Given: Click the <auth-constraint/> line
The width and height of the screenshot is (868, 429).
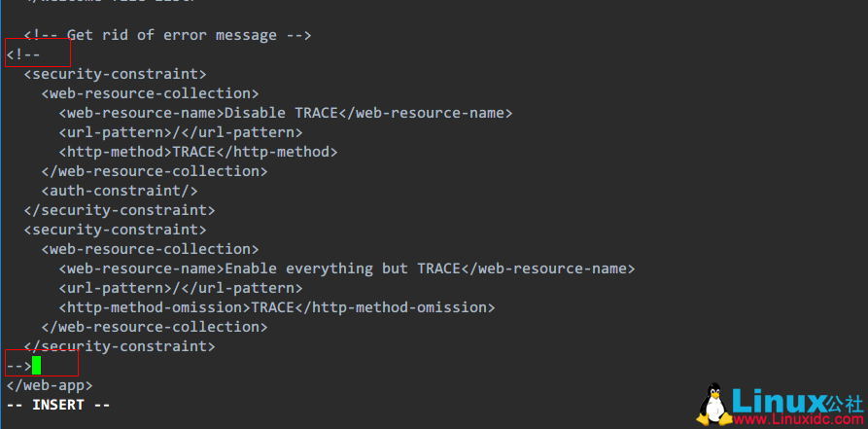Looking at the screenshot, I should tap(120, 191).
